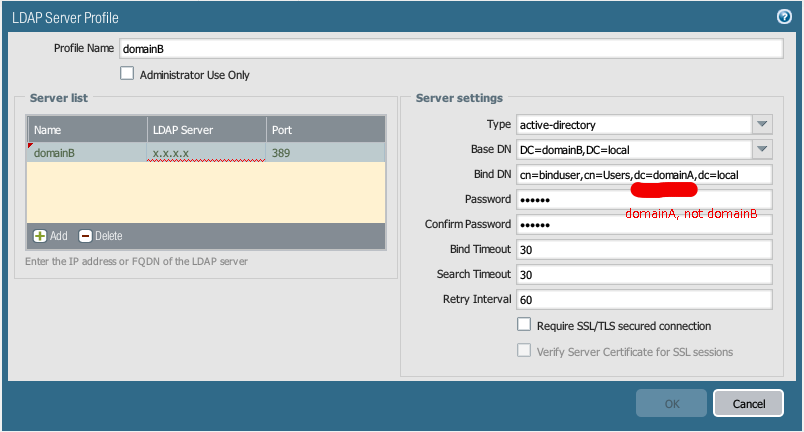Click the Type active-directory combo box
This screenshot has width=804, height=432.
coord(633,124)
